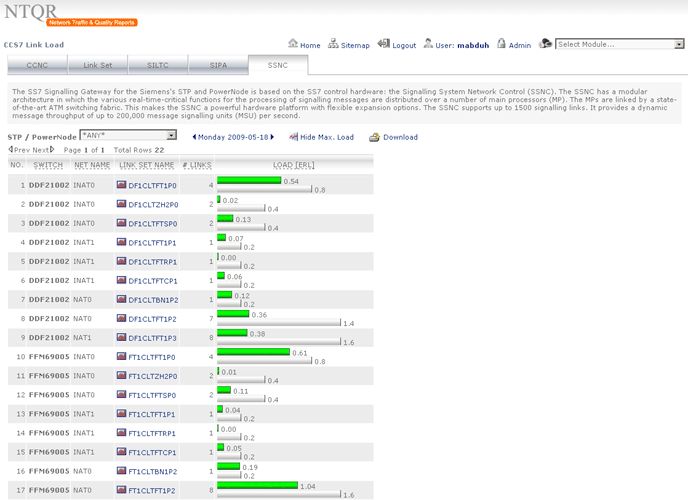Click the link set icon beside DF1CLTFT1P0
The width and height of the screenshot is (688, 500).
tap(122, 185)
